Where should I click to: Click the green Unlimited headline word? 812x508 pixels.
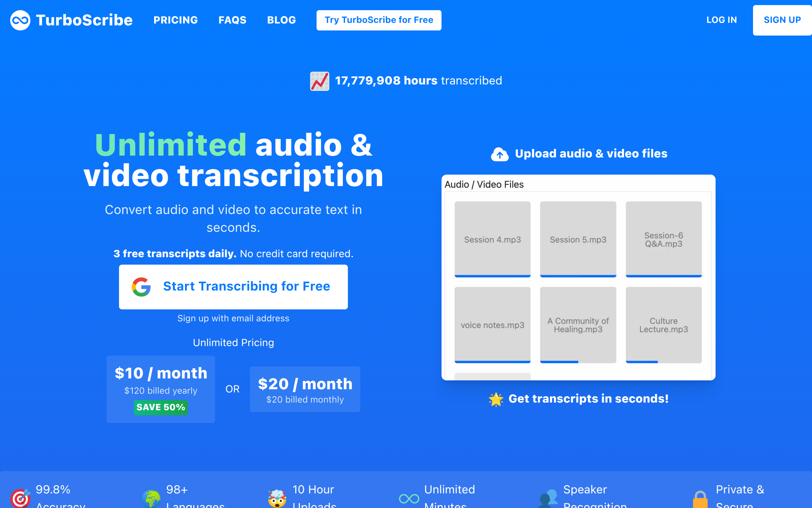[x=171, y=145]
